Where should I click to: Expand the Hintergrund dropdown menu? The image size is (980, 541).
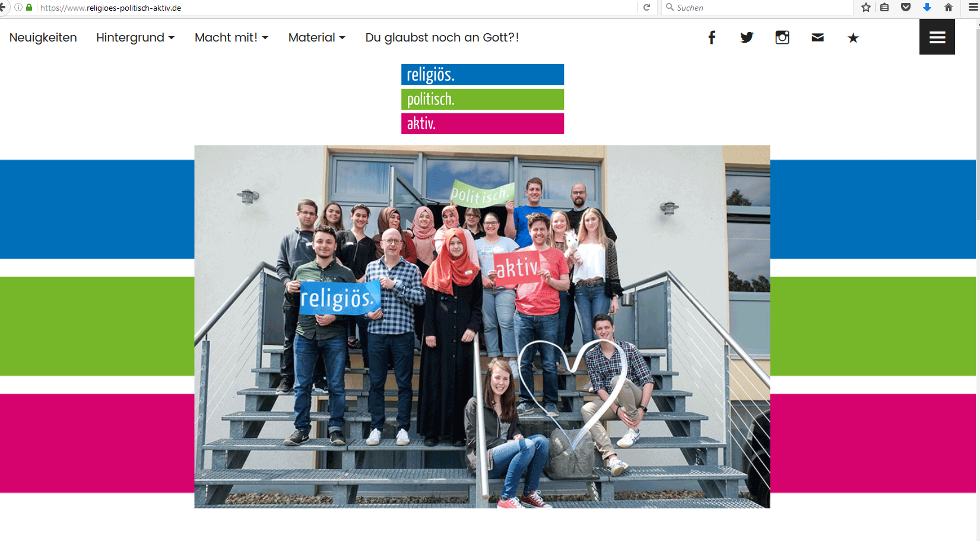[x=135, y=37]
